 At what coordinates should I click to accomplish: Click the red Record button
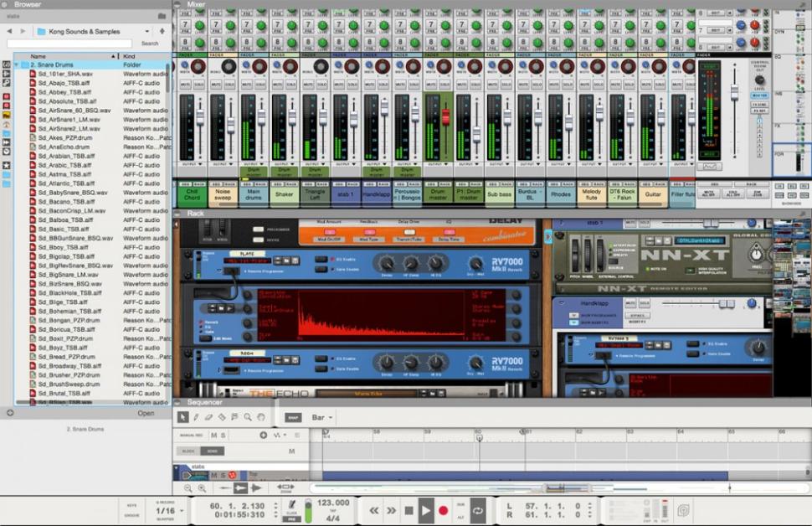(x=444, y=510)
